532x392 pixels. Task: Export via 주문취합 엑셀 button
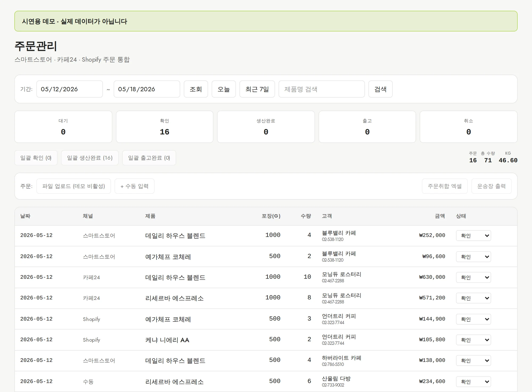tap(445, 186)
